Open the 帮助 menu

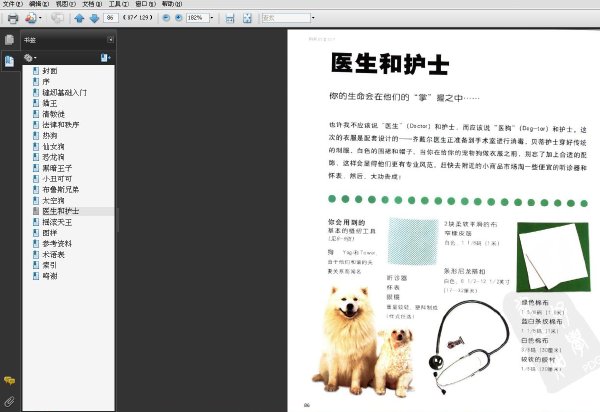pyautogui.click(x=172, y=4)
